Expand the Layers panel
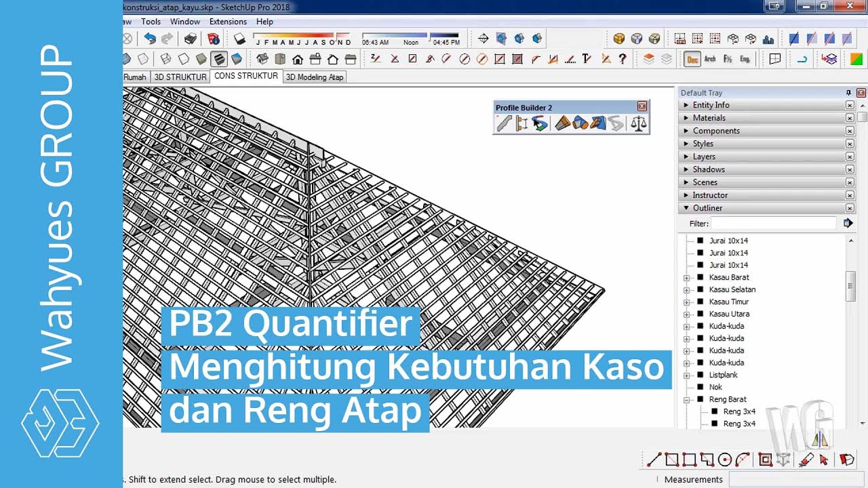 pyautogui.click(x=686, y=157)
